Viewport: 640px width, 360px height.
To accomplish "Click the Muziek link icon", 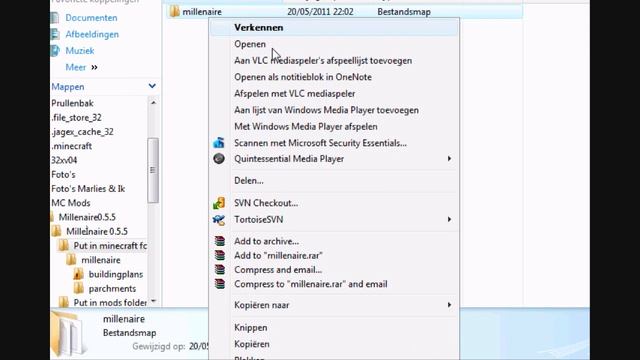I will coord(55,51).
